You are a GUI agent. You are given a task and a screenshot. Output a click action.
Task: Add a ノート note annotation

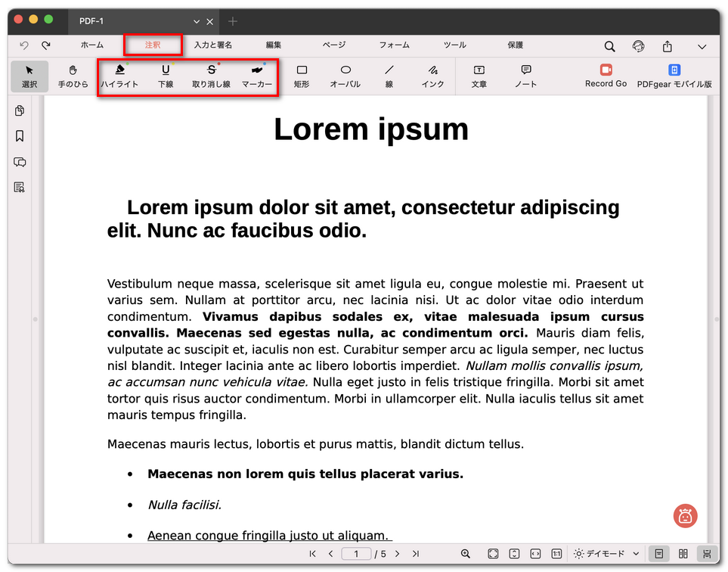point(525,76)
